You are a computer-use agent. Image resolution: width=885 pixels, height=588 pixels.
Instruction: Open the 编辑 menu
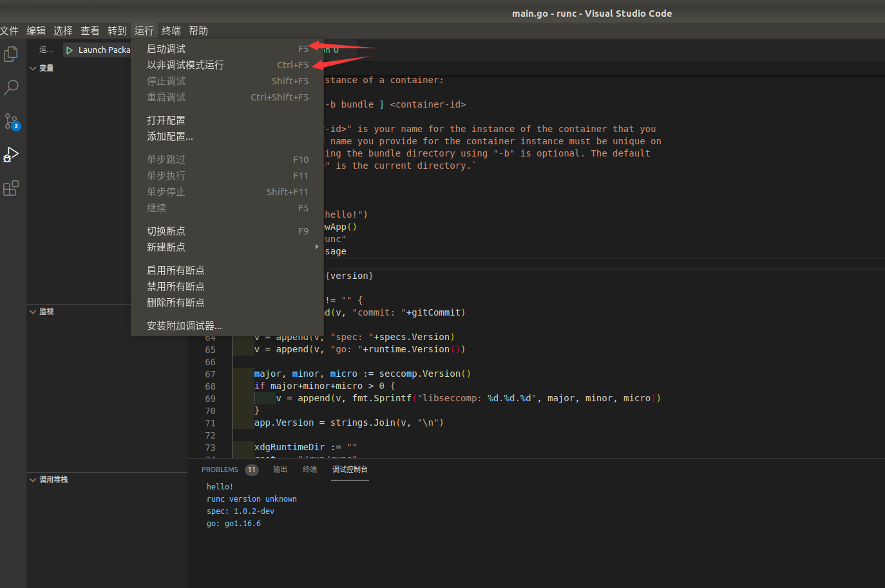(36, 31)
